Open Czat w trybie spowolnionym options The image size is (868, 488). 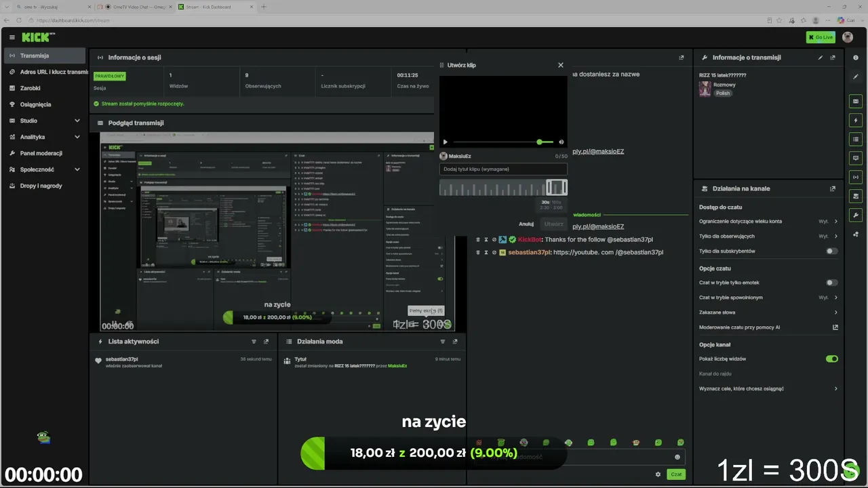click(768, 298)
